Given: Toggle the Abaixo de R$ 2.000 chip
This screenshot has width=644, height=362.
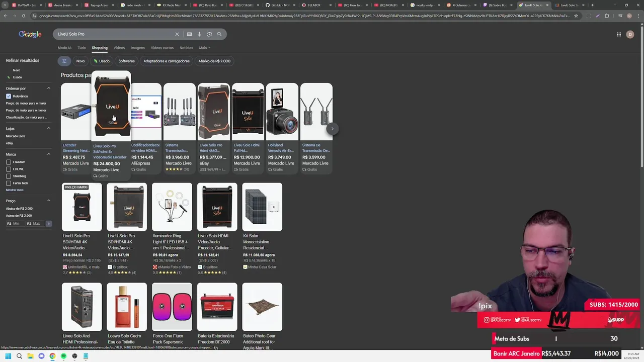Looking at the screenshot, I should [x=214, y=61].
